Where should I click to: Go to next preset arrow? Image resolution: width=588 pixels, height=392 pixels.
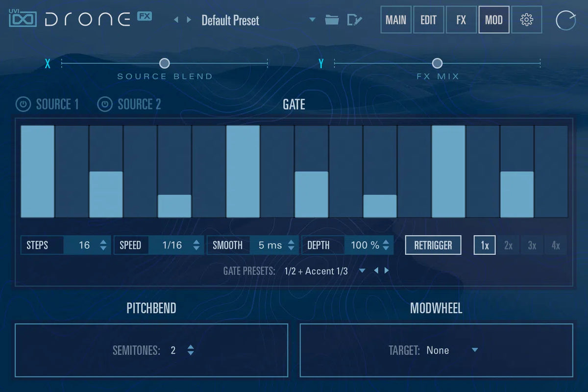tap(189, 20)
